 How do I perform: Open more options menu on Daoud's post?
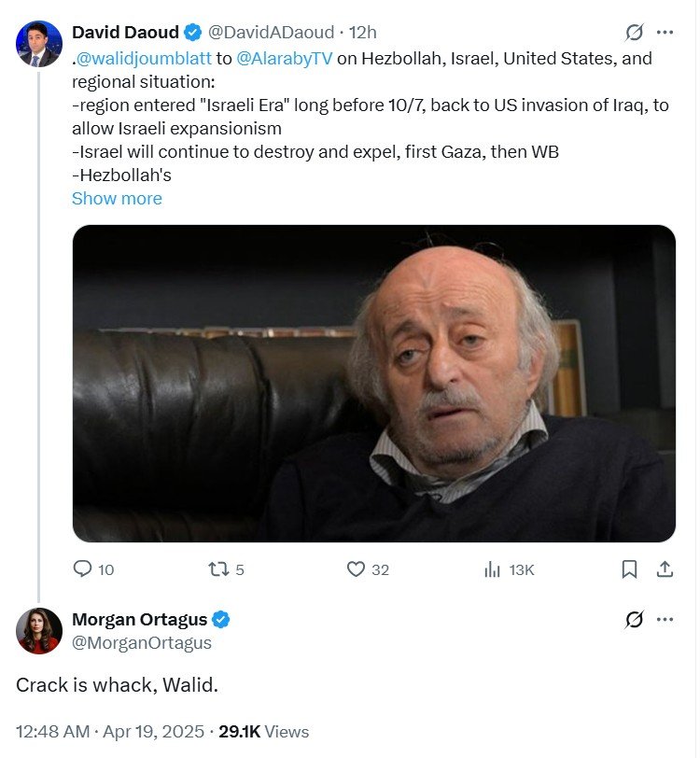pyautogui.click(x=665, y=33)
